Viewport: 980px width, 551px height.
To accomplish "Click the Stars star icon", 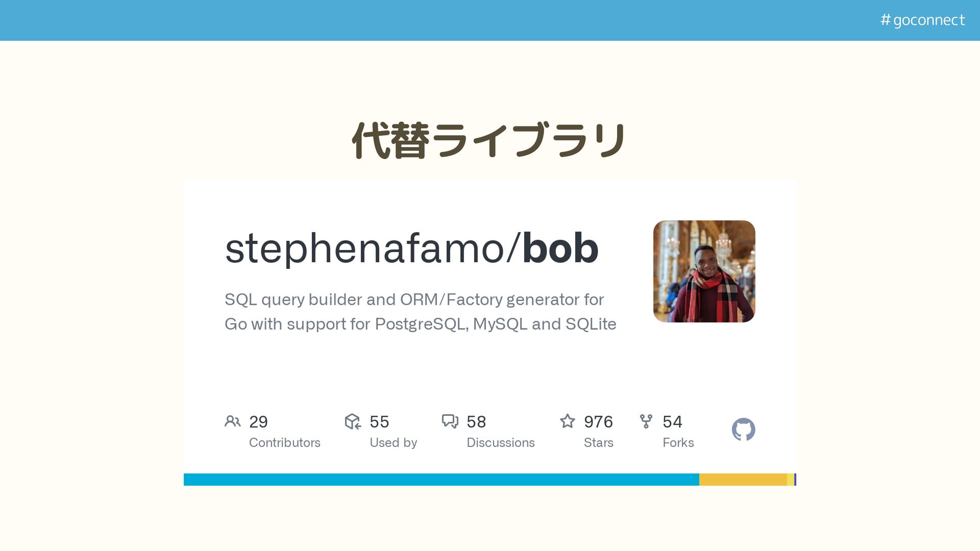I will (567, 421).
